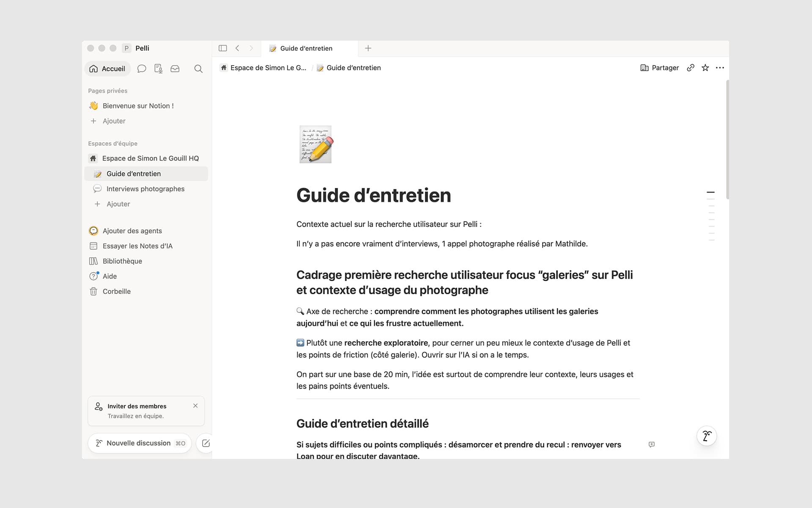Viewport: 812px width, 508px height.
Task: Open Bienvenue sur Notion ! page
Action: coord(146,106)
